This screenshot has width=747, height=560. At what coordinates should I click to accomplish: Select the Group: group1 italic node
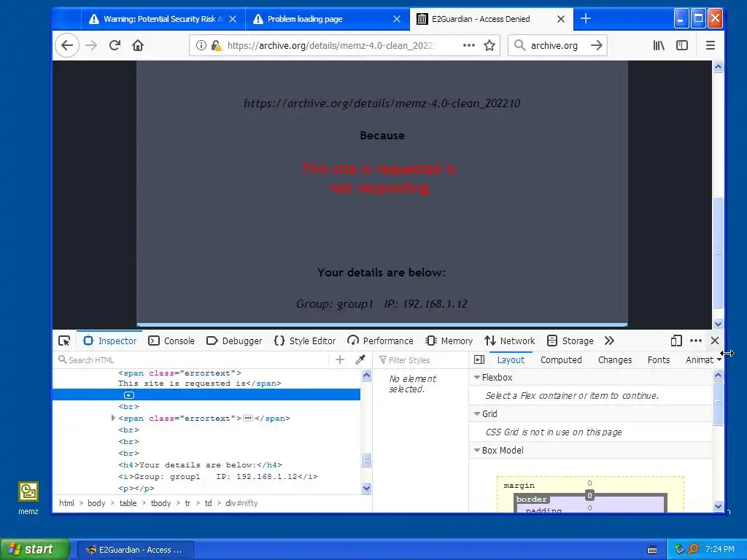pyautogui.click(x=217, y=477)
